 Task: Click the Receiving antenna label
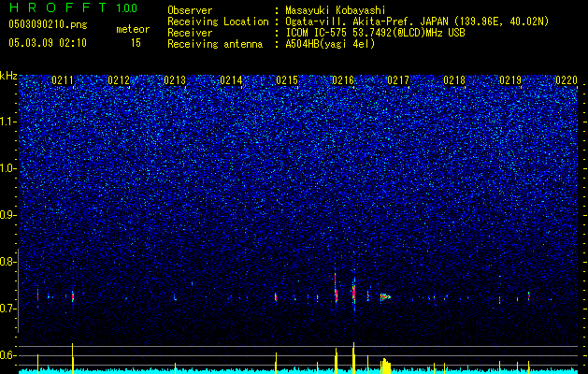click(x=215, y=44)
